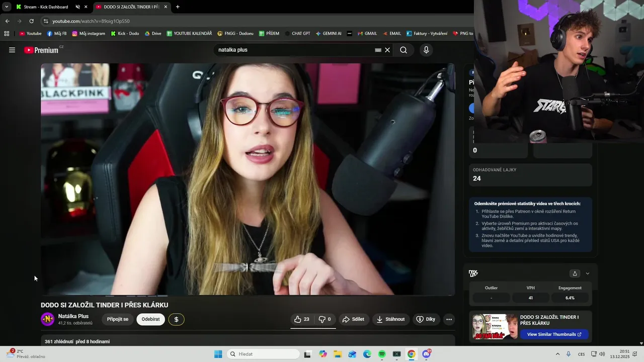The height and width of the screenshot is (362, 644).
Task: Close the YouTube video tab
Action: (166, 7)
